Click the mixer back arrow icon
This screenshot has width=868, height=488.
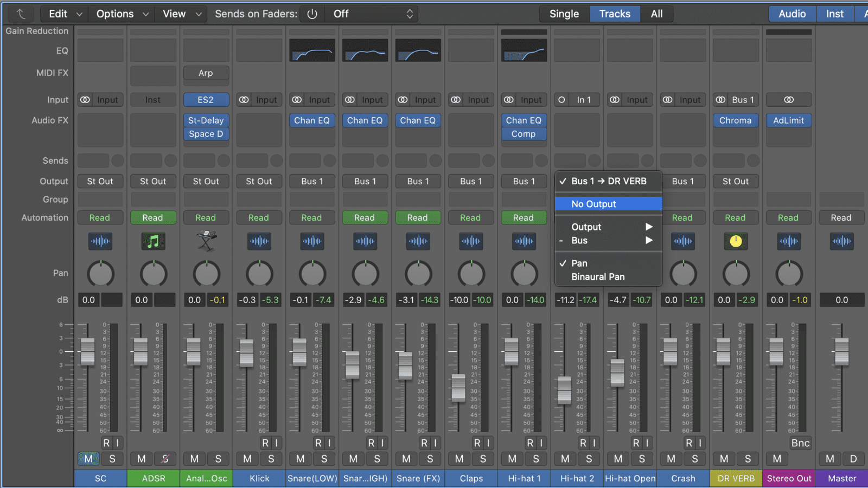pos(21,14)
